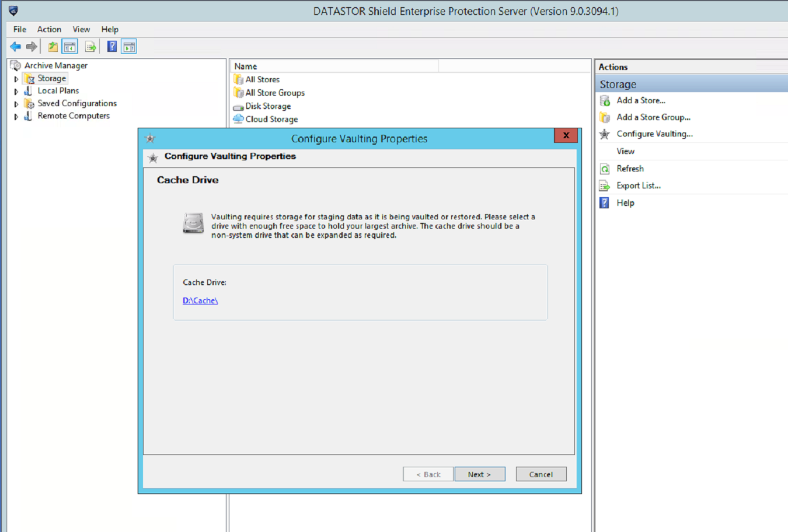Cancel the Configure Vaulting Properties dialog
Viewport: 788px width, 532px height.
(x=541, y=474)
